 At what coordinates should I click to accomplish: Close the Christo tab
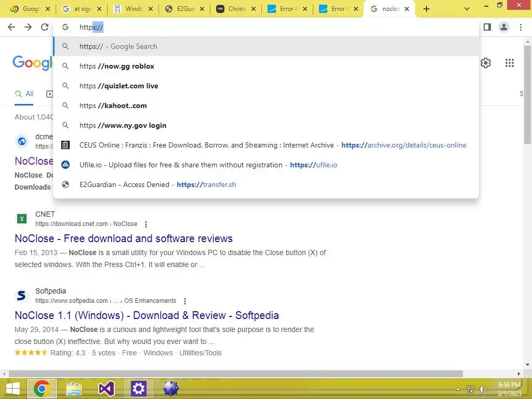pos(253,9)
